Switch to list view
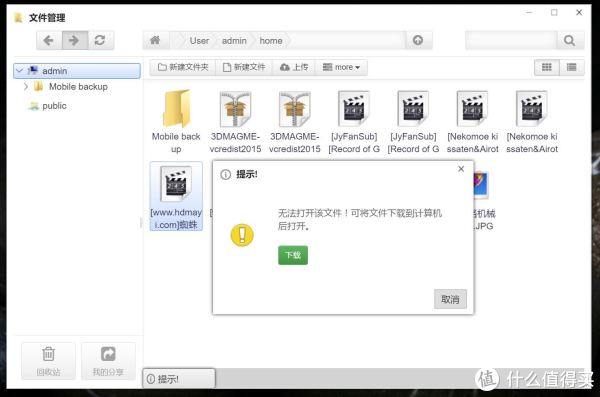600x397 pixels. pos(572,67)
